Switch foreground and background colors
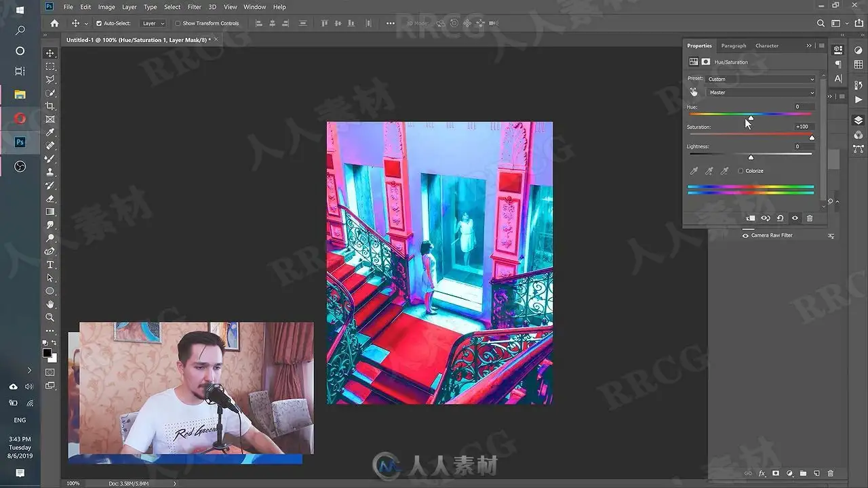This screenshot has height=488, width=868. click(54, 343)
